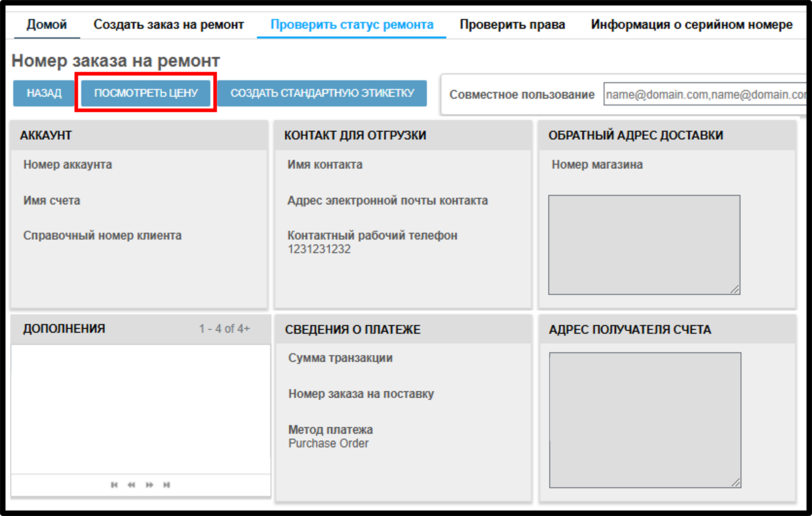
Task: Click the НАЗАД button
Action: coord(44,93)
